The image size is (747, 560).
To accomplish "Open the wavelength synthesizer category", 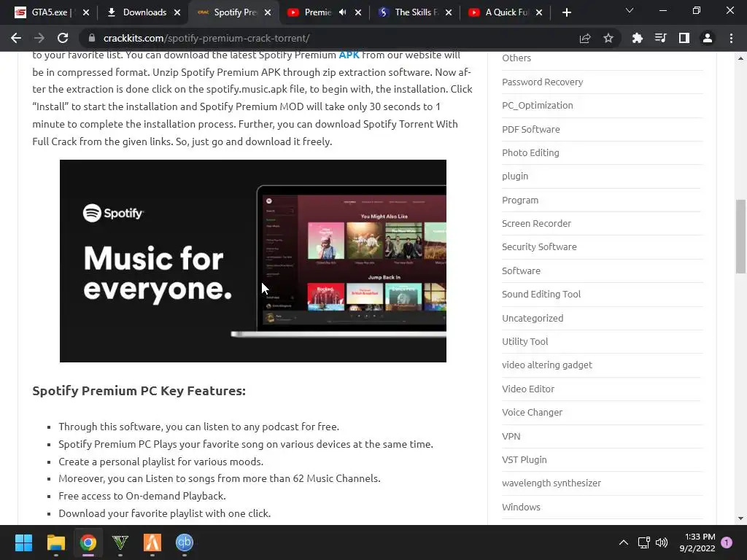I will click(551, 483).
